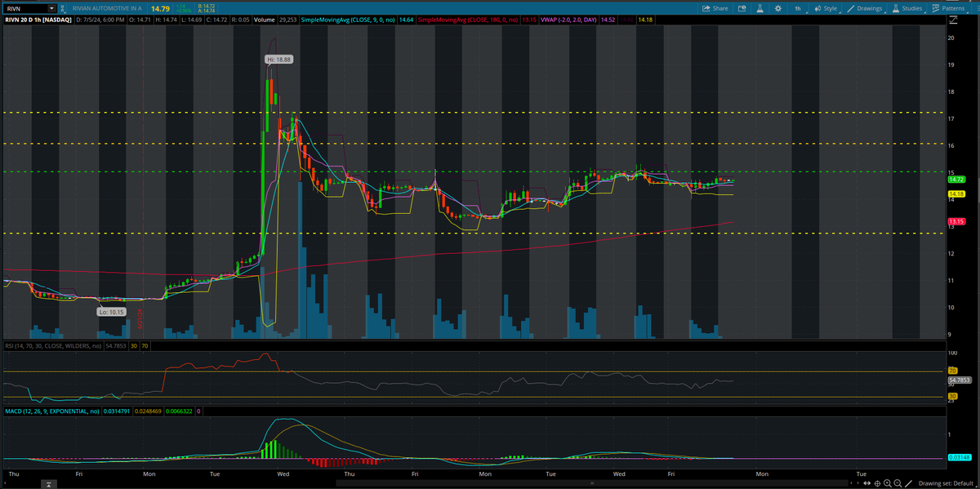Screen dimensions: 980x489
Task: Open Drawing set: Default selector
Action: [946, 483]
